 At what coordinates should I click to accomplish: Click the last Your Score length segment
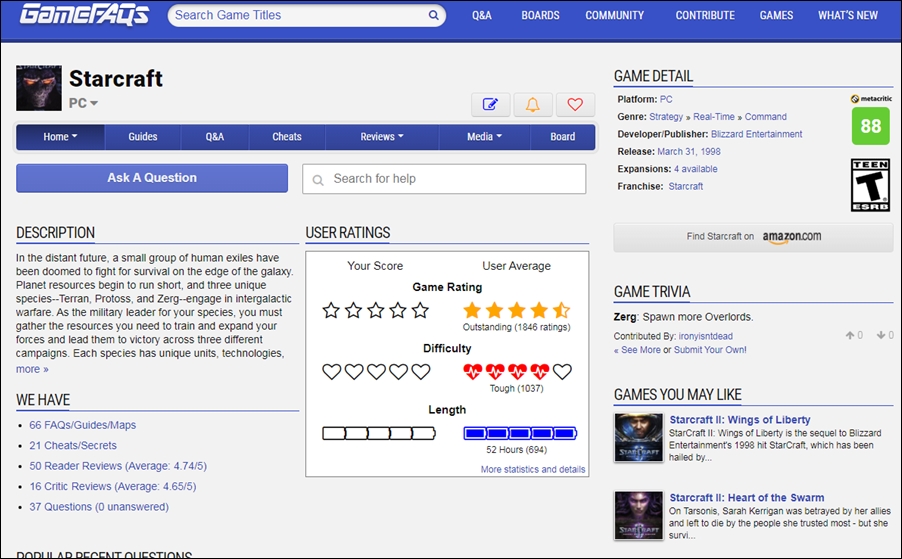point(424,433)
